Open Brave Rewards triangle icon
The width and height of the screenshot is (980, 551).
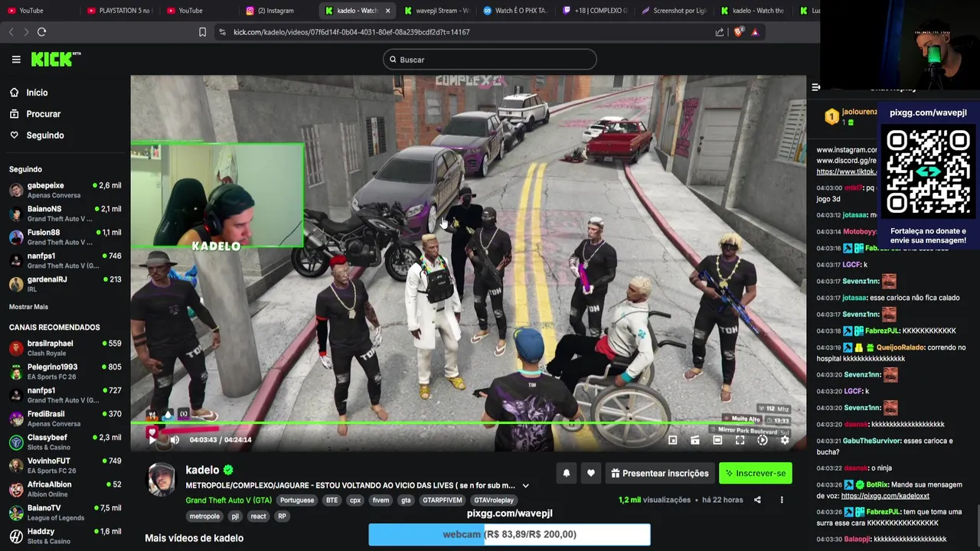click(755, 32)
